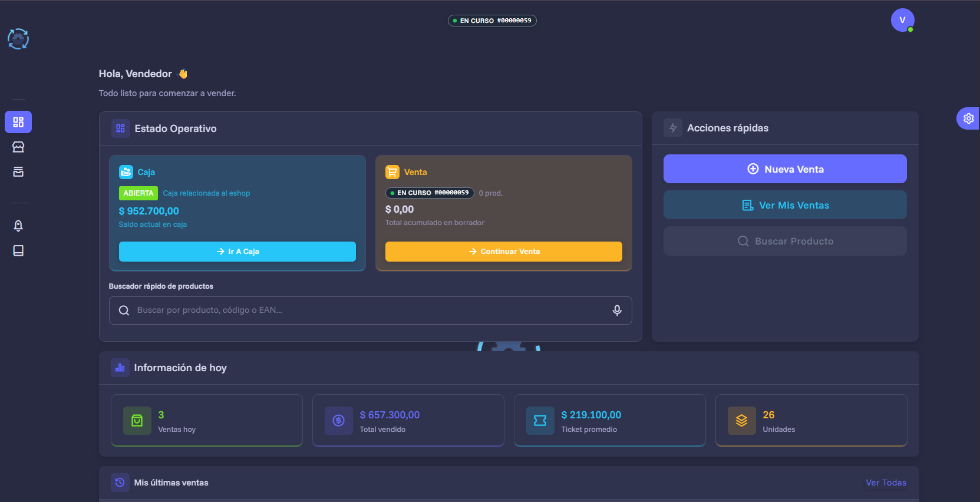Viewport: 980px width, 502px height.
Task: Open the Ver Todas link
Action: click(886, 483)
